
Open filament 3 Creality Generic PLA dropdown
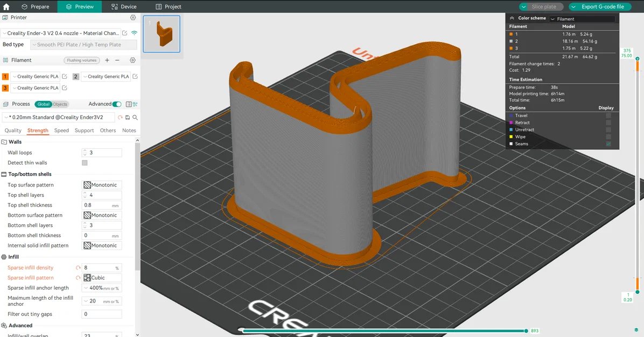(x=36, y=88)
